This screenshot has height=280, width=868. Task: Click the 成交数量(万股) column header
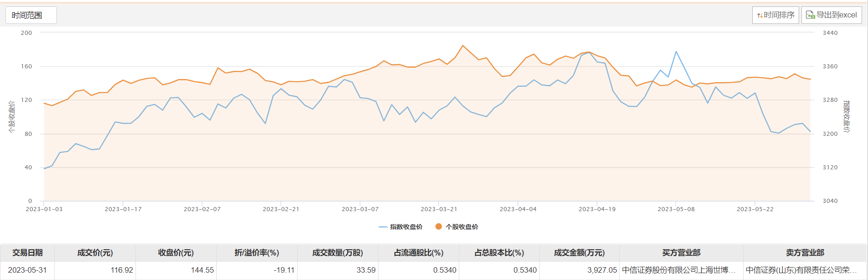[x=338, y=253]
